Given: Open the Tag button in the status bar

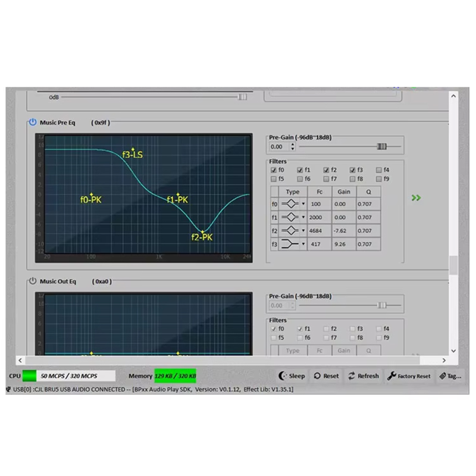Looking at the screenshot, I should tap(450, 376).
